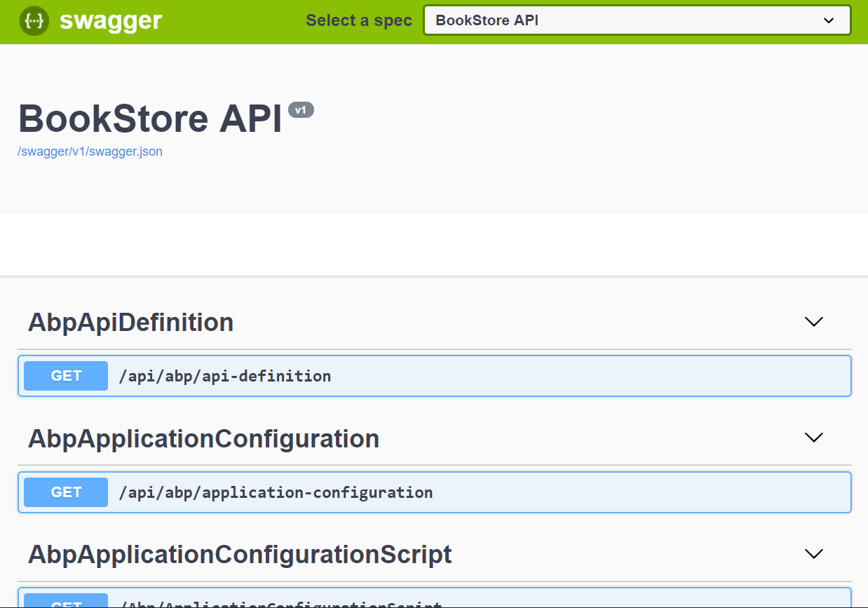
Task: Click the AbpApplicationConfiguration section heading
Action: pyautogui.click(x=203, y=439)
